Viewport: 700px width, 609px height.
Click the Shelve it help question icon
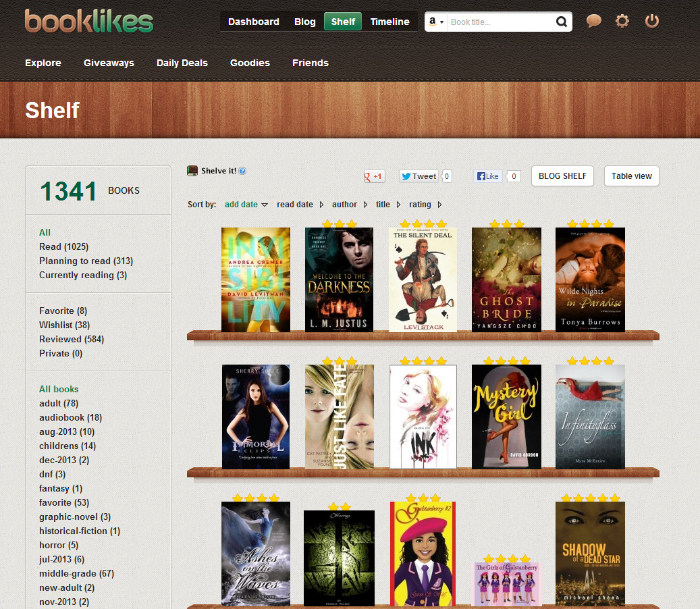242,171
